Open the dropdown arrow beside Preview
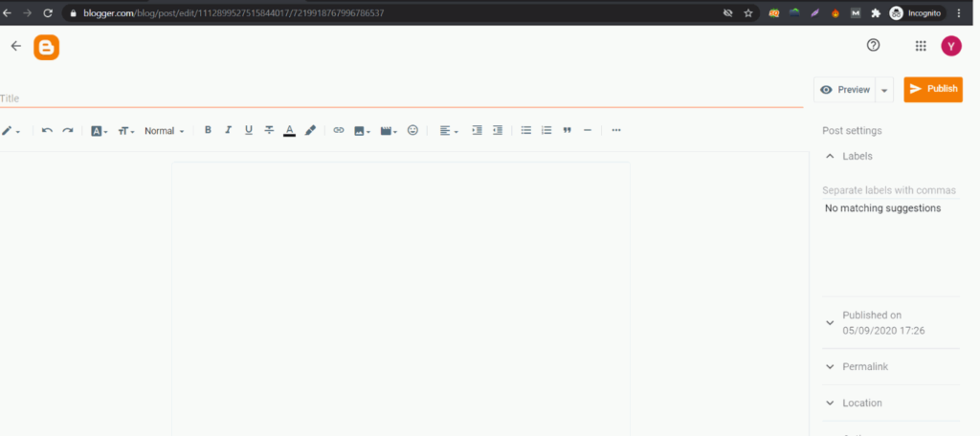This screenshot has width=980, height=436. pos(884,90)
